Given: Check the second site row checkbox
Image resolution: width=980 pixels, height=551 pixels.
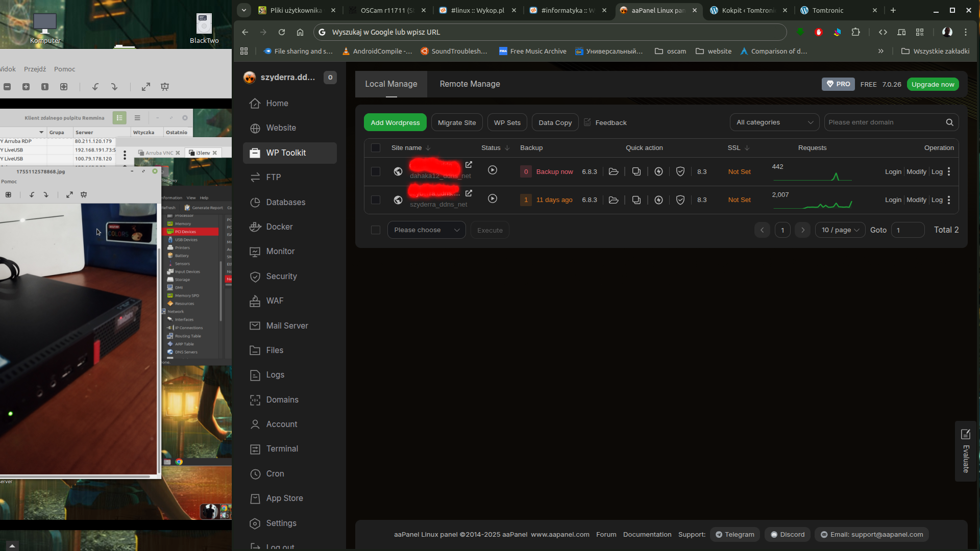Looking at the screenshot, I should [x=376, y=200].
